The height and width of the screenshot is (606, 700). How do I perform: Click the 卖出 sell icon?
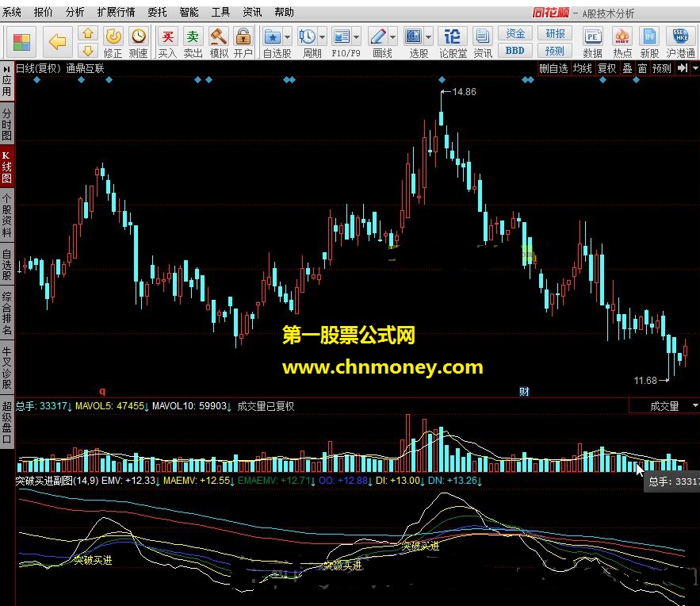click(193, 36)
